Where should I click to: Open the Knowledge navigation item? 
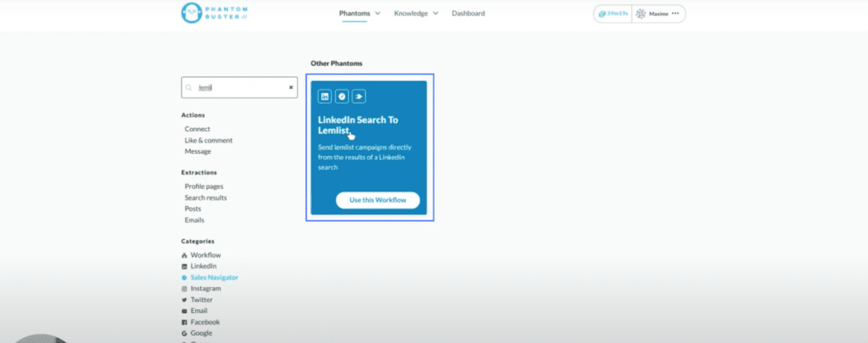click(411, 13)
